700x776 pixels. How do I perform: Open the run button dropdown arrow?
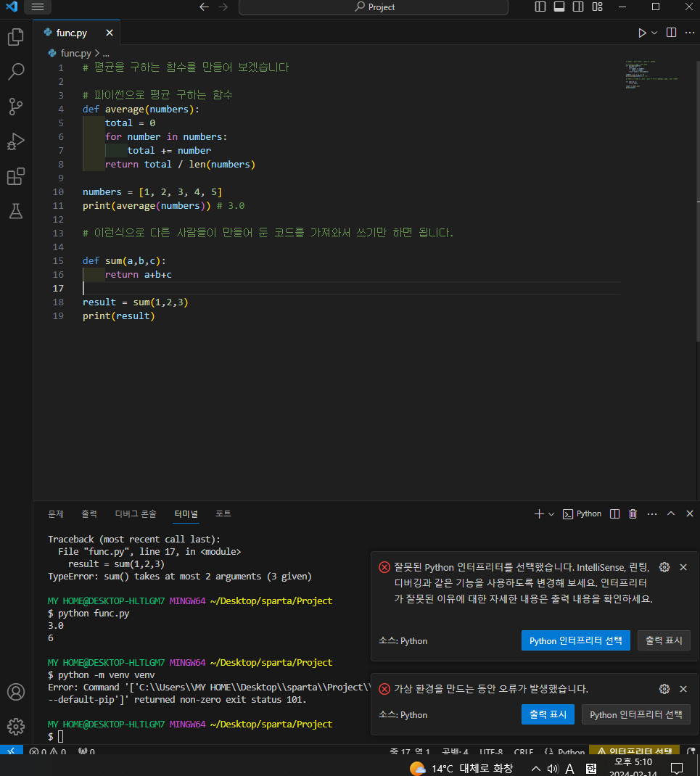[654, 33]
